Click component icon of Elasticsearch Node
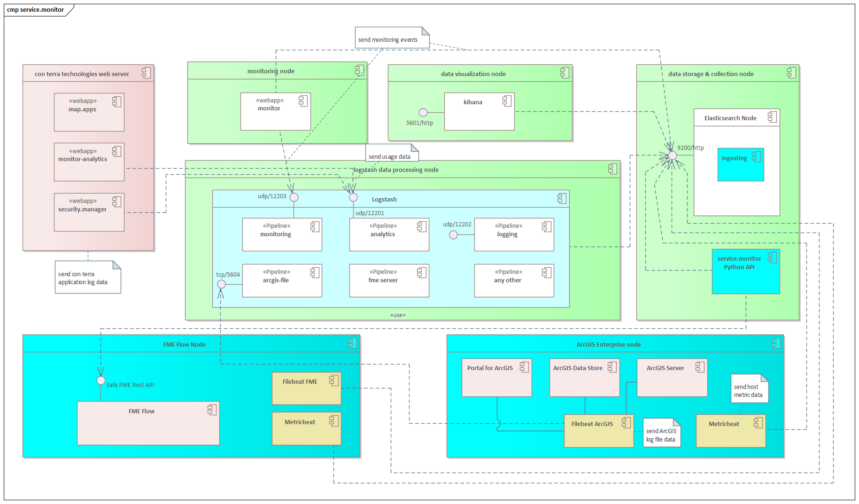Screen dimensions: 859x504 coord(772,117)
